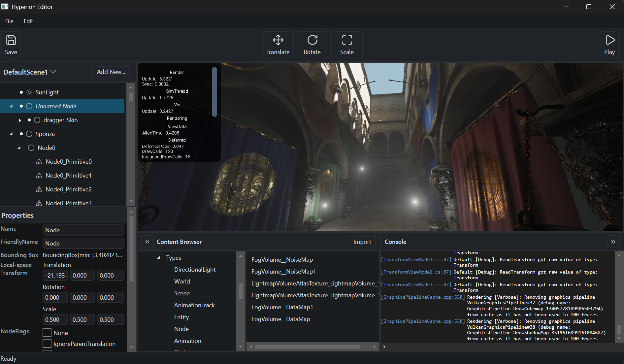Click the debug stats overlay scrollbar thumb
The height and width of the screenshot is (364, 624).
tap(214, 92)
